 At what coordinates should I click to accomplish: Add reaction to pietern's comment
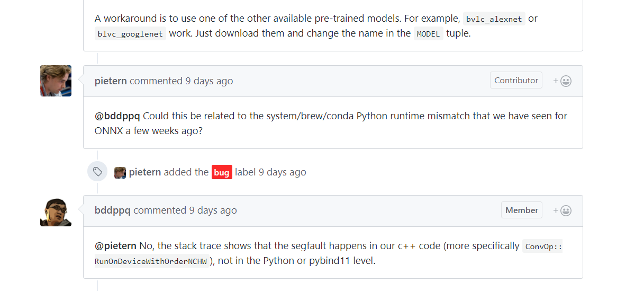563,81
